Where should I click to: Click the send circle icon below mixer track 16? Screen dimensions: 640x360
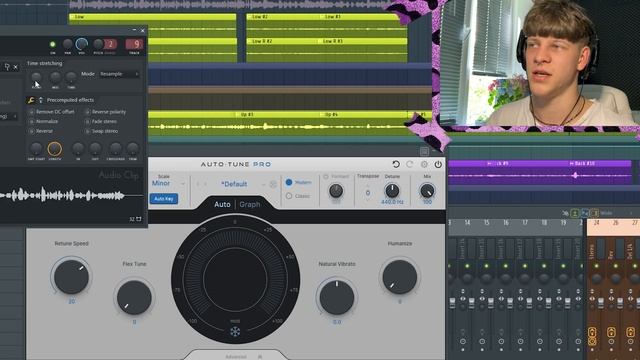501,341
